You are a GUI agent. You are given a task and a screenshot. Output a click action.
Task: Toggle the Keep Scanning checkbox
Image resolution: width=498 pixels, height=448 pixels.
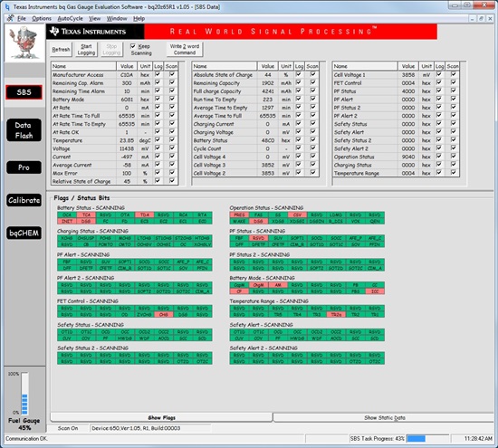(133, 46)
